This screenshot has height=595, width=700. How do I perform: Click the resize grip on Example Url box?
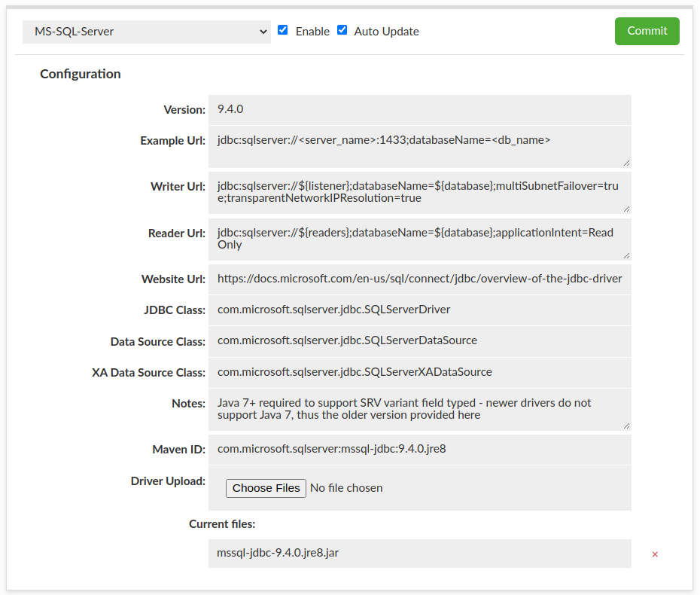pyautogui.click(x=626, y=162)
